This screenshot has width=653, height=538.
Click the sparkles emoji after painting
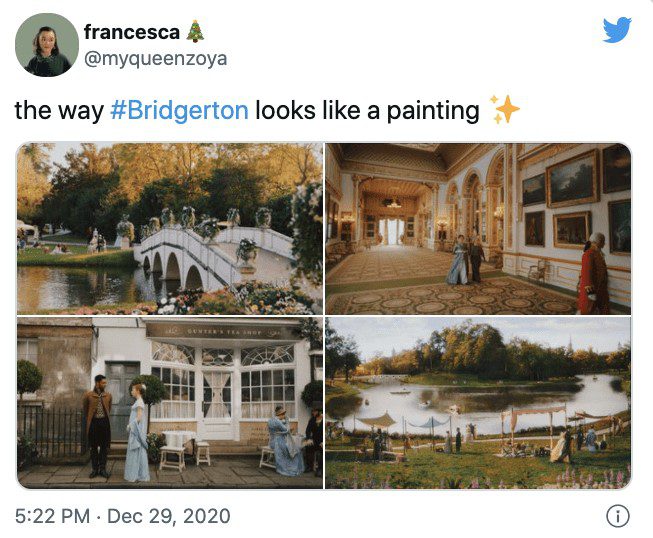505,110
